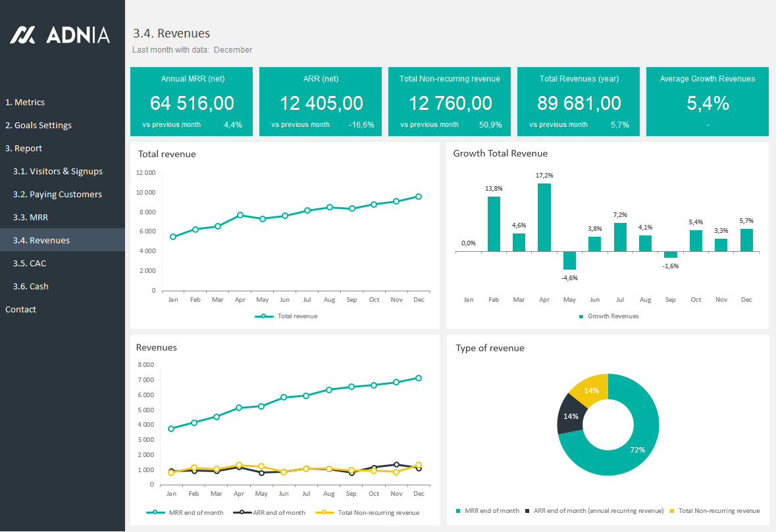The width and height of the screenshot is (776, 532).
Task: Click the Total revenue legend line marker
Action: [x=264, y=316]
